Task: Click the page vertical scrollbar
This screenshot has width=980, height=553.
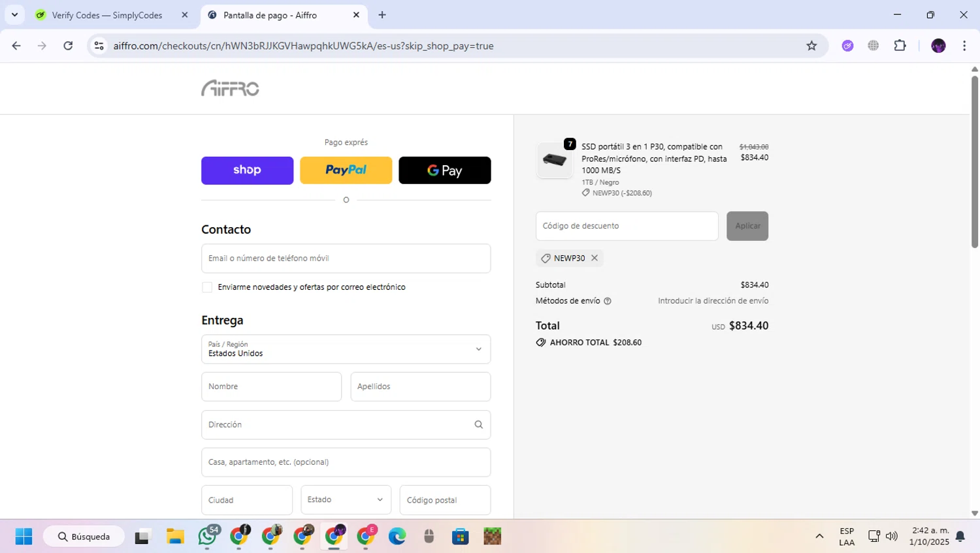Action: [x=974, y=162]
